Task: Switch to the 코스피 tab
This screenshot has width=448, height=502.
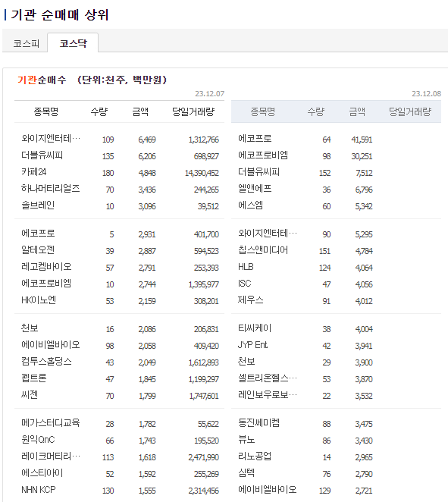Action: tap(26, 43)
